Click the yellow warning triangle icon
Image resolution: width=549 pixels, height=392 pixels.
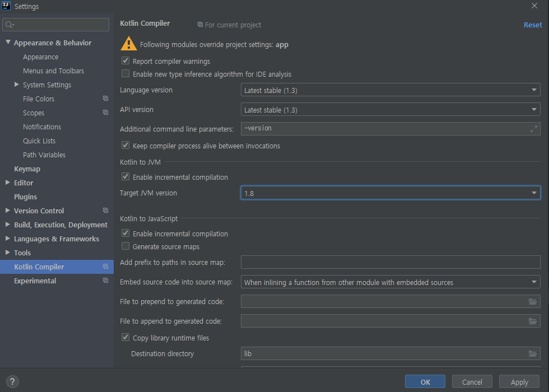click(x=128, y=44)
